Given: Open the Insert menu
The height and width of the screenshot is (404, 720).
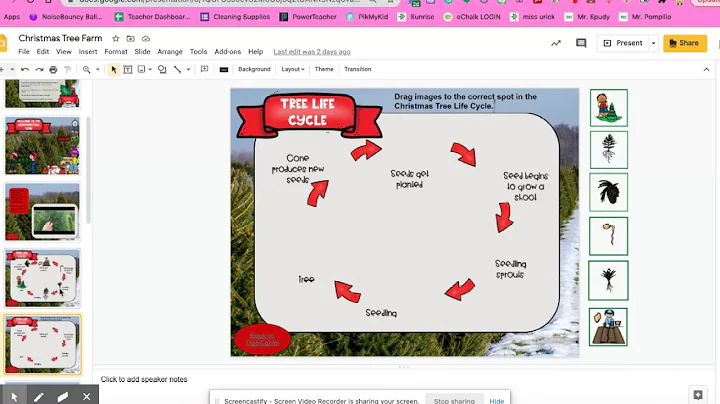Looking at the screenshot, I should [88, 52].
